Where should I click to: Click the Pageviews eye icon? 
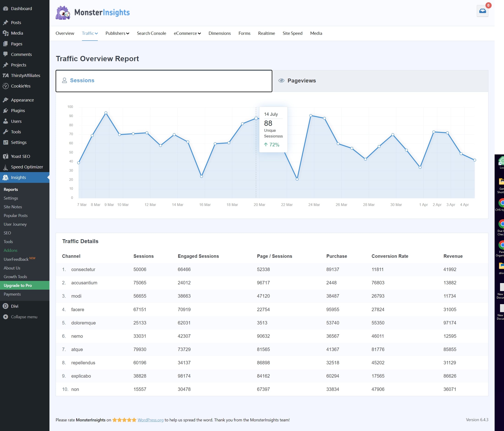click(x=282, y=80)
